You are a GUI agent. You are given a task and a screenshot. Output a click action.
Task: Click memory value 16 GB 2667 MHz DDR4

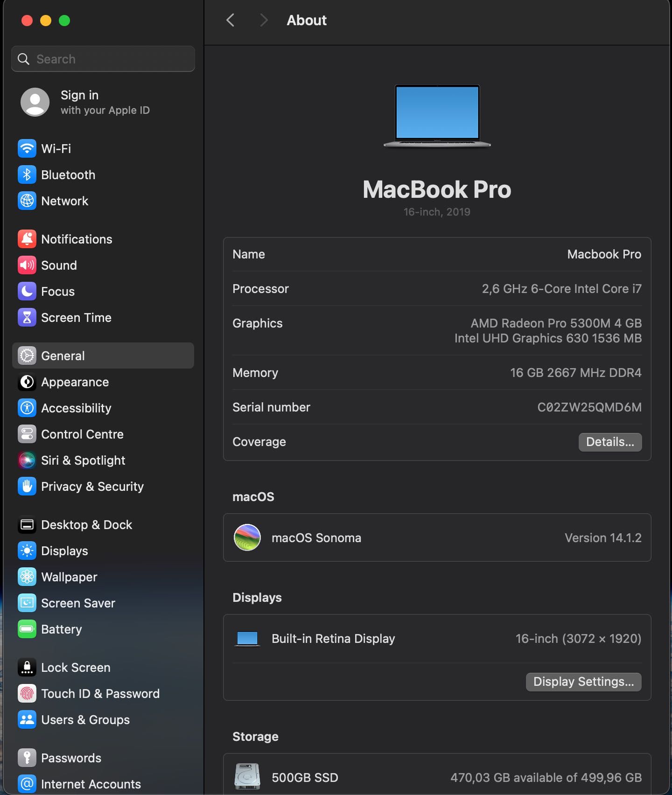pyautogui.click(x=575, y=373)
